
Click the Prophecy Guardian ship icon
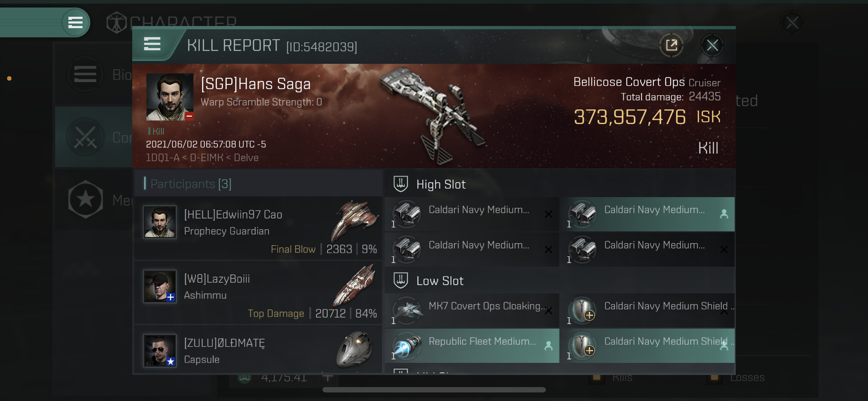coord(355,220)
